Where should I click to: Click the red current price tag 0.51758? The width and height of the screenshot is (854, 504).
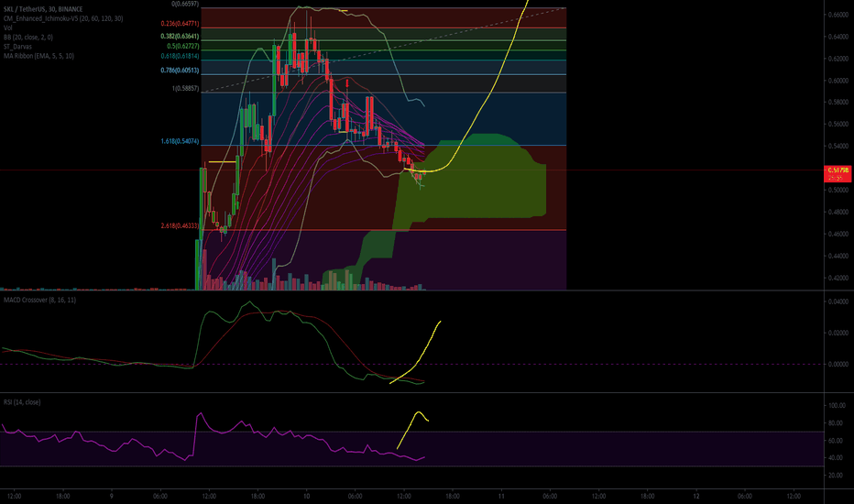838,173
